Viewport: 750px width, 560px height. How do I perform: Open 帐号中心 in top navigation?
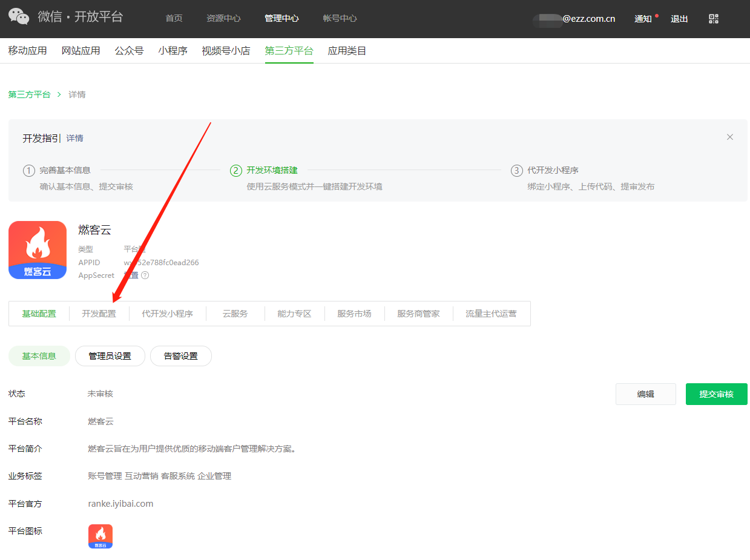click(x=340, y=19)
